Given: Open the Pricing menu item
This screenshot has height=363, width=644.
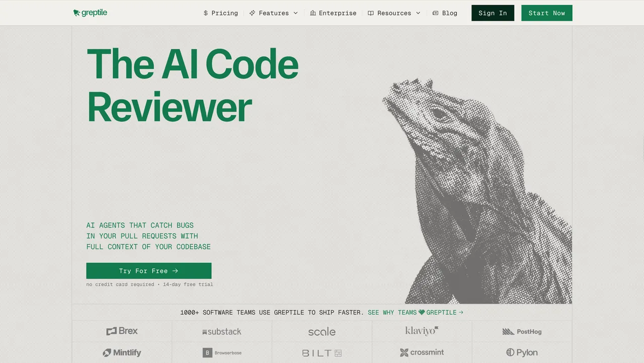Looking at the screenshot, I should (221, 13).
